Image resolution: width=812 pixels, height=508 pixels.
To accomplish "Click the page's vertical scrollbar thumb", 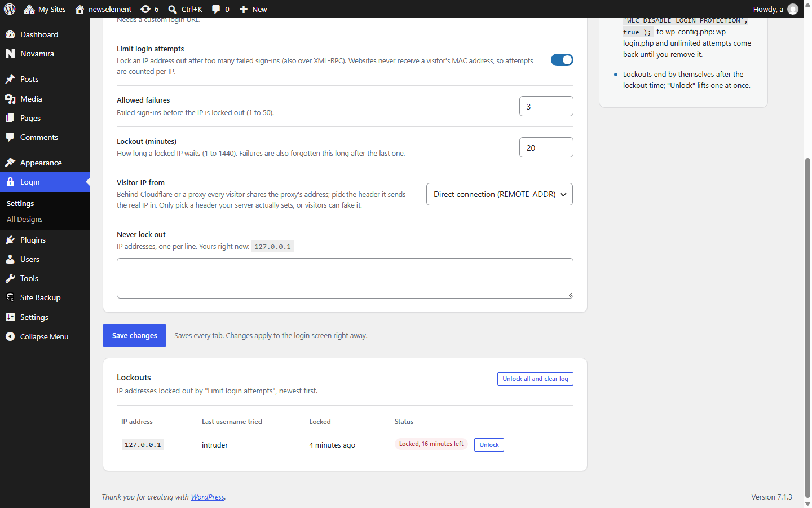I will tap(807, 327).
